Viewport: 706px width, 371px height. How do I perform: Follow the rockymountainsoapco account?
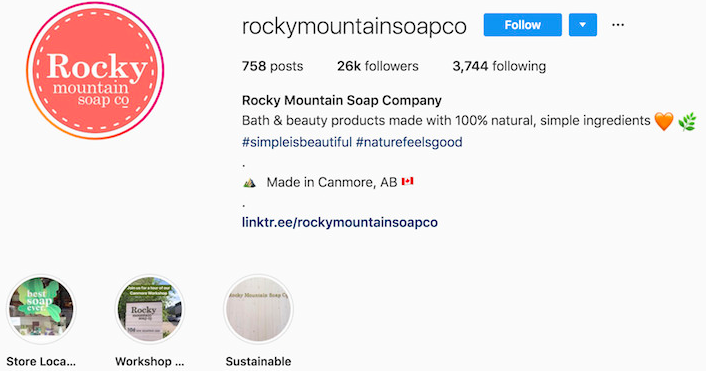[x=522, y=25]
